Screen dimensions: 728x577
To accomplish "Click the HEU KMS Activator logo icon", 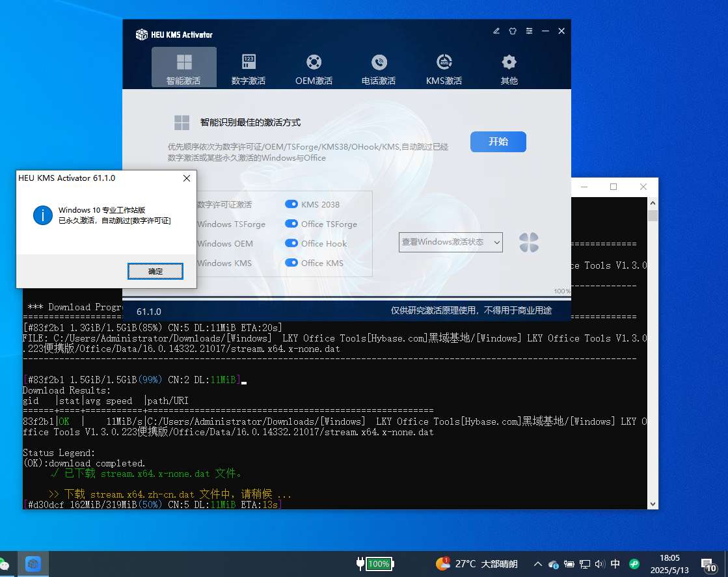I will (x=142, y=34).
